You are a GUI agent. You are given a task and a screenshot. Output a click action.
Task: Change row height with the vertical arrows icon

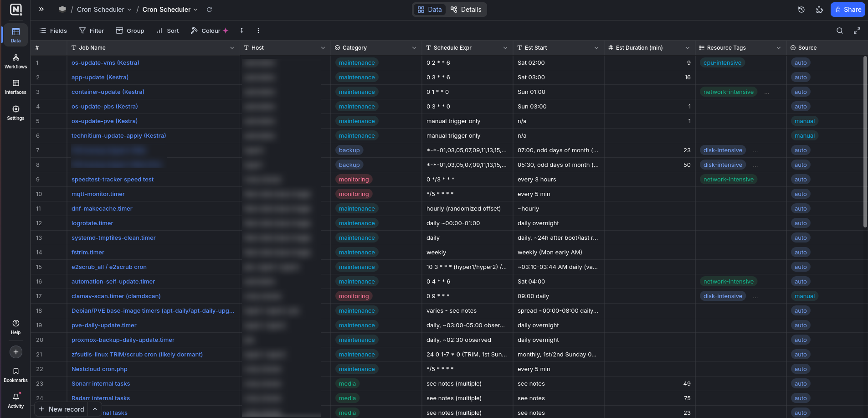[x=241, y=31]
